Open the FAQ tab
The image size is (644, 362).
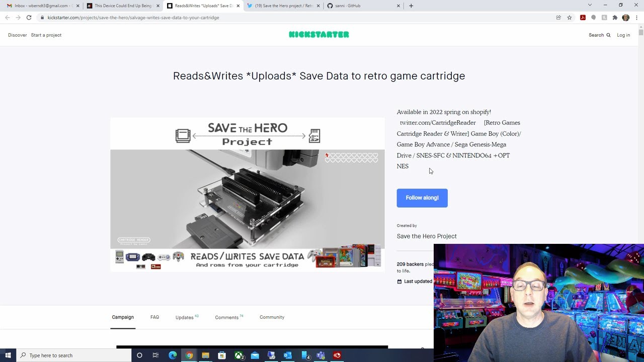tap(154, 317)
